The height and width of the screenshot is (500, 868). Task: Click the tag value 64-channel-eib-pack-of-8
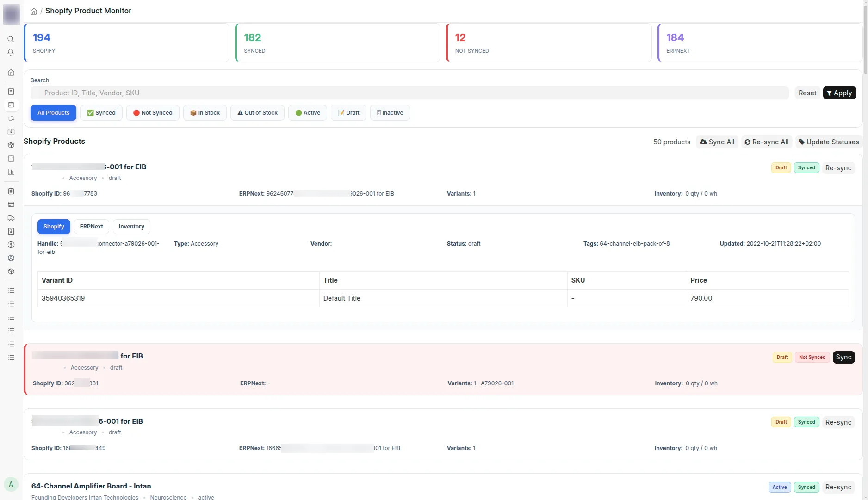pyautogui.click(x=635, y=244)
